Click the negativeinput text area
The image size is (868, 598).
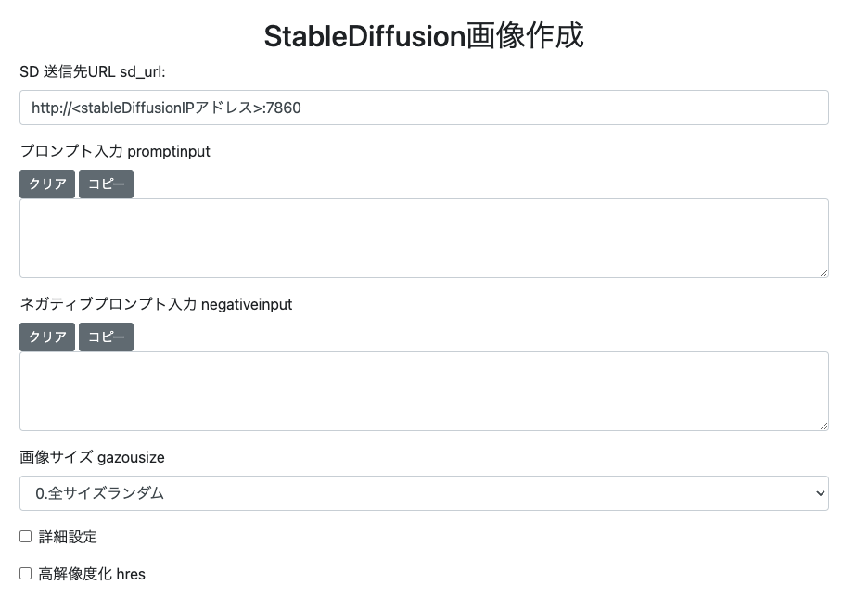pyautogui.click(x=422, y=390)
